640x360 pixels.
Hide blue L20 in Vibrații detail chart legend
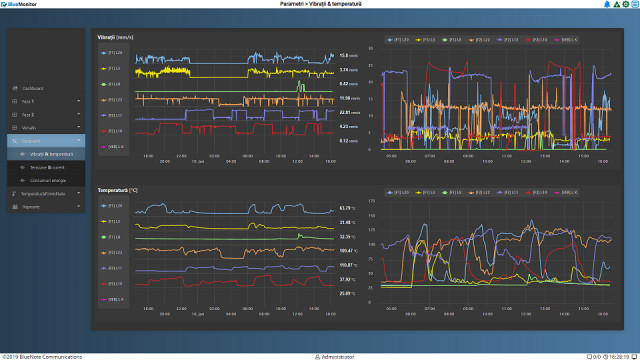tap(398, 40)
